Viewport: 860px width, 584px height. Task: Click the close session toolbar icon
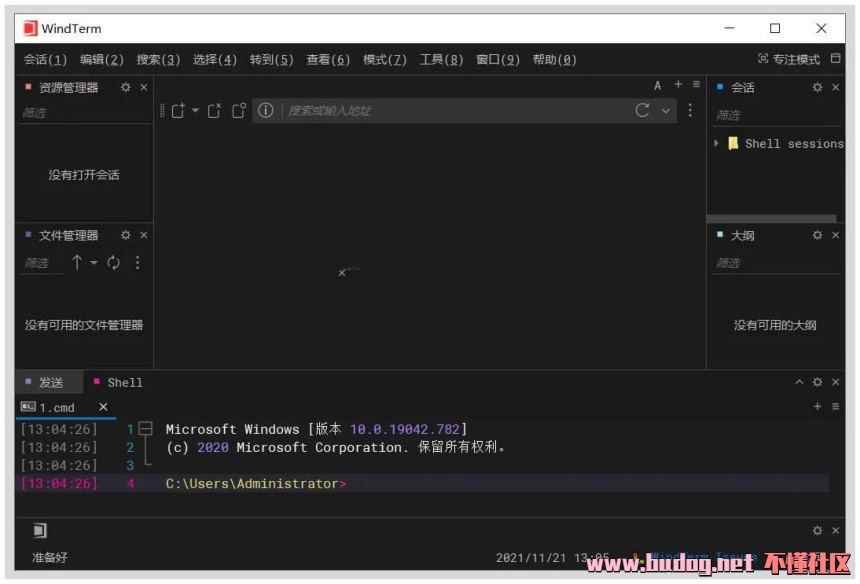[214, 111]
